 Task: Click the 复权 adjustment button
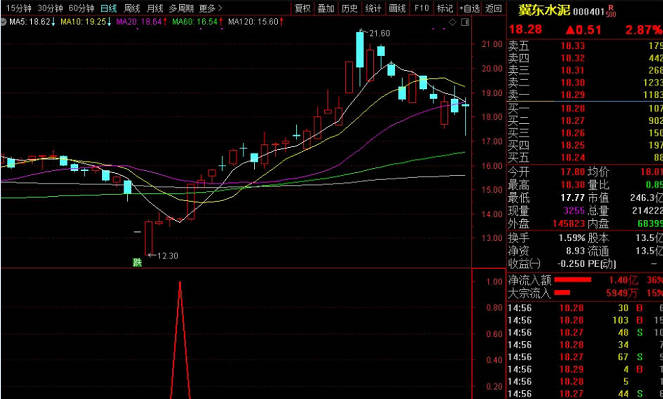(303, 8)
